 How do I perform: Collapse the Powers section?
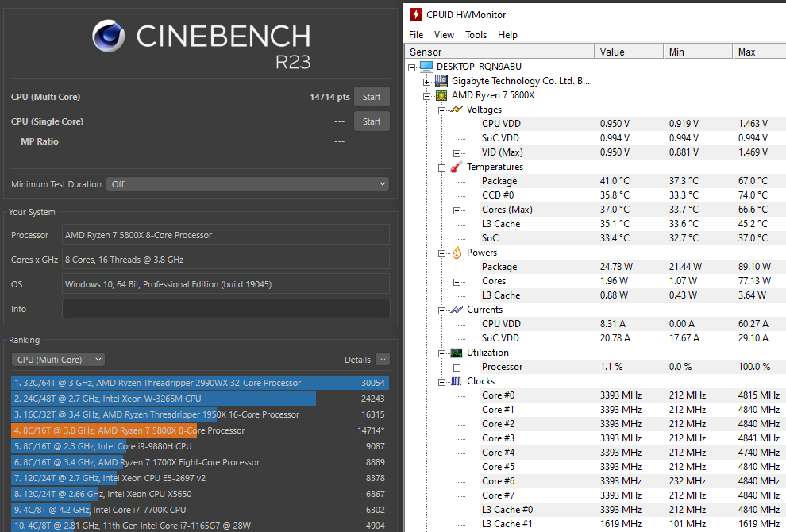click(441, 254)
